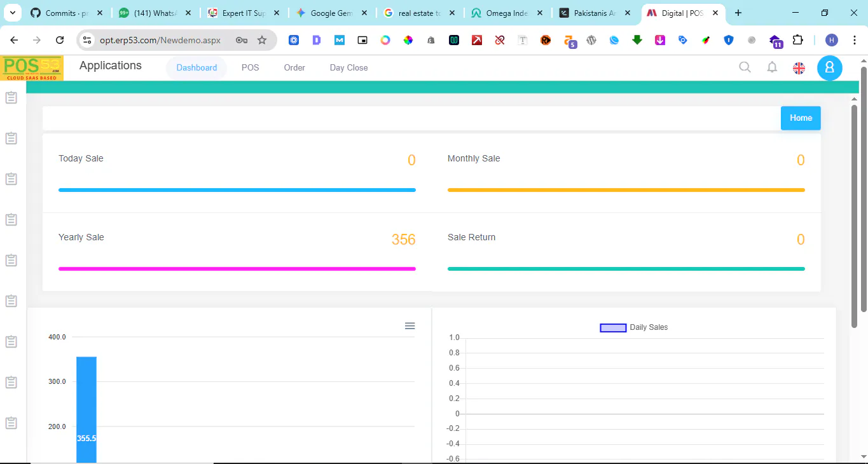868x464 pixels.
Task: Click the orange extension with badge 5
Action: 570,41
